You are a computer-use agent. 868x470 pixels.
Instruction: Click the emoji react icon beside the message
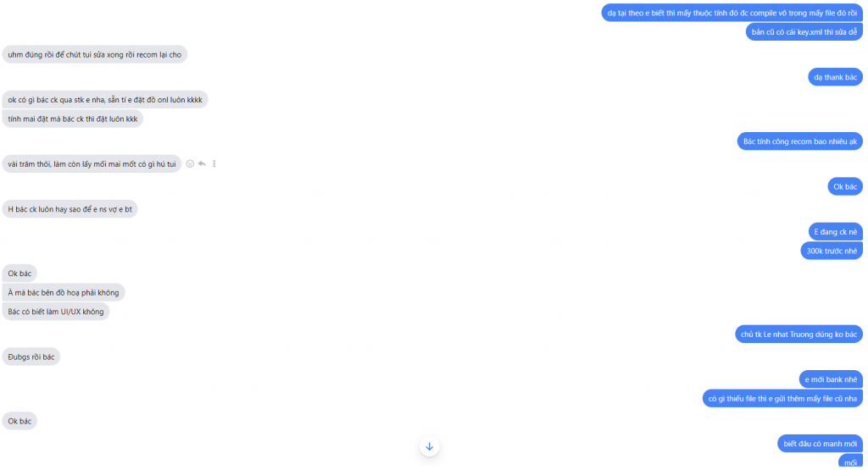pyautogui.click(x=190, y=163)
